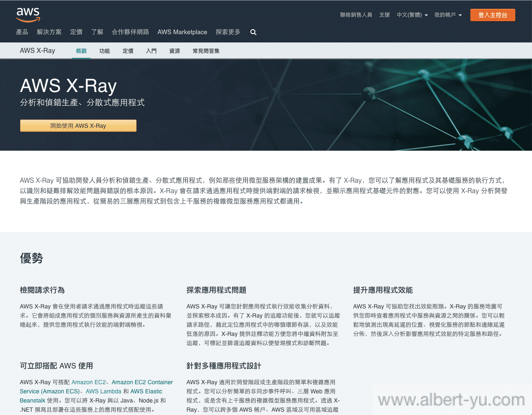Click the 探索應用程式問題 heading
The width and height of the screenshot is (532, 415).
pos(216,290)
